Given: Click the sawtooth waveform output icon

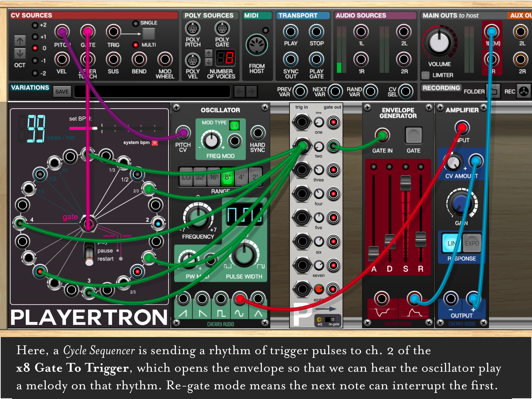Looking at the screenshot, I should (183, 313).
